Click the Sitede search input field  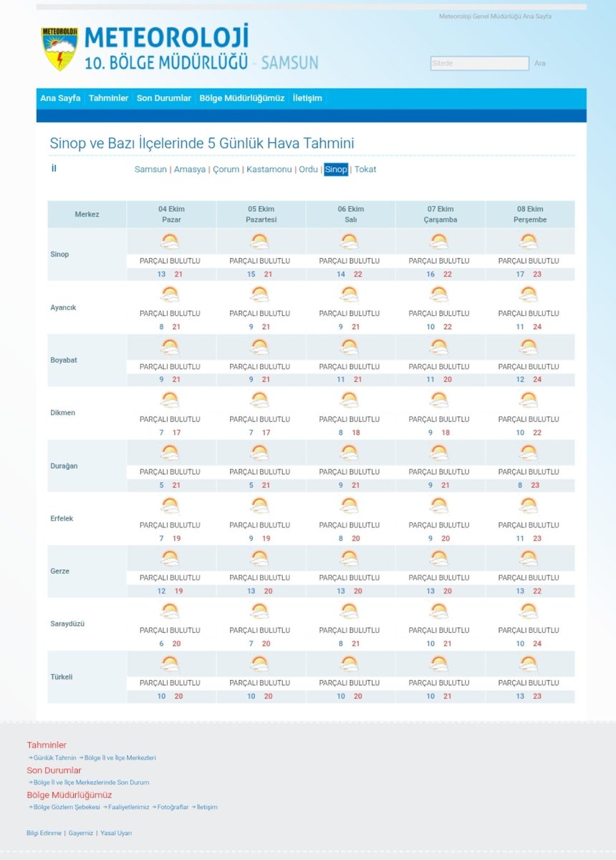pyautogui.click(x=480, y=63)
